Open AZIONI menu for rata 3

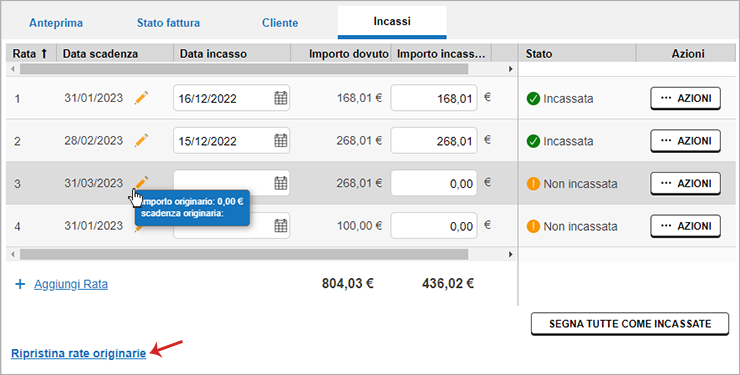click(x=685, y=183)
